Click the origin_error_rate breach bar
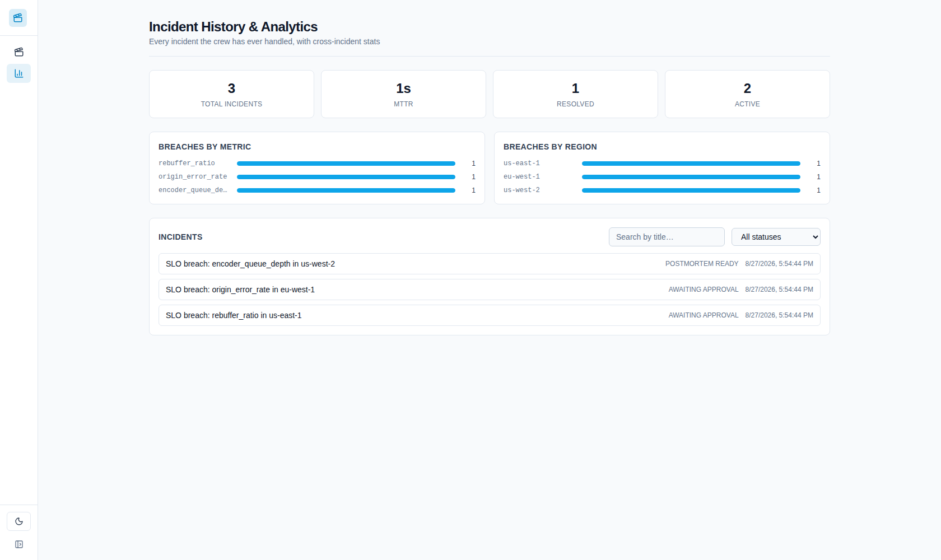Image resolution: width=941 pixels, height=560 pixels. pos(346,177)
